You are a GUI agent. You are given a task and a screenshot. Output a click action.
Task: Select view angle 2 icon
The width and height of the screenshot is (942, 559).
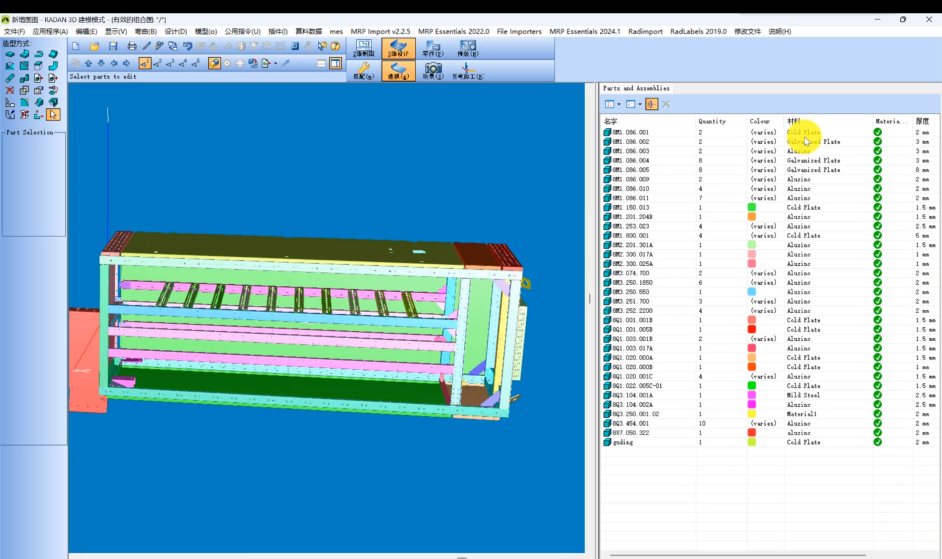157,63
